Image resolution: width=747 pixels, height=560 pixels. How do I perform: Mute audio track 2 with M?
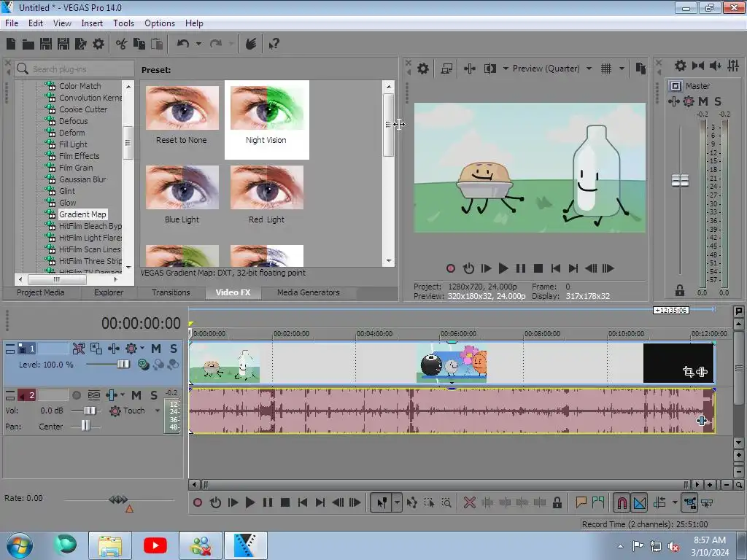point(136,395)
